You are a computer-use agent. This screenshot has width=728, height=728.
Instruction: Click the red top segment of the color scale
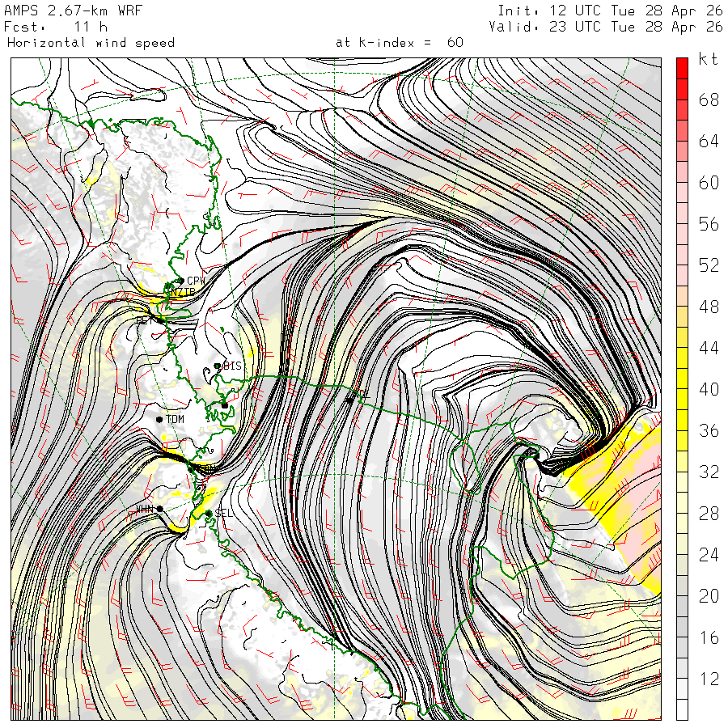click(682, 68)
